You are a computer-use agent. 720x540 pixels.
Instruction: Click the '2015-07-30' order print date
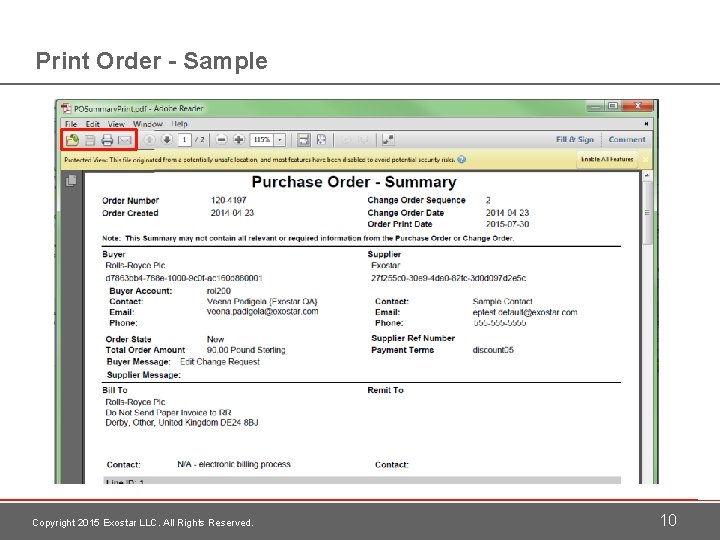507,224
